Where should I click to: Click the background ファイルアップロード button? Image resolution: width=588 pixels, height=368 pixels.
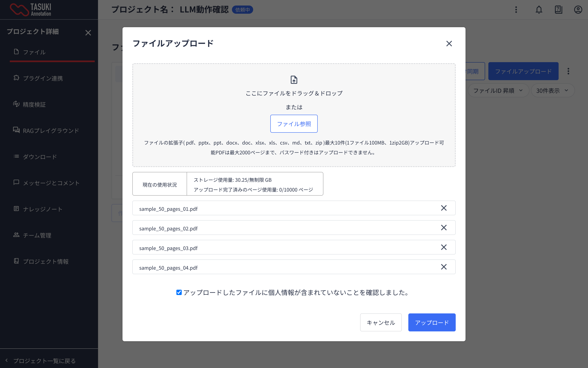click(x=523, y=71)
